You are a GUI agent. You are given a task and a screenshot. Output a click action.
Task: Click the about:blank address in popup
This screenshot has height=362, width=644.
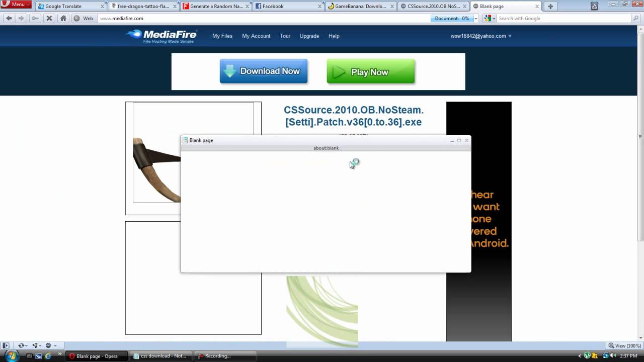pyautogui.click(x=326, y=148)
